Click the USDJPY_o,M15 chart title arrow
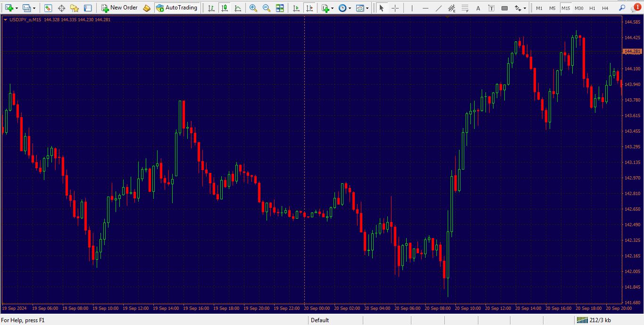The height and width of the screenshot is (325, 644). coord(6,20)
